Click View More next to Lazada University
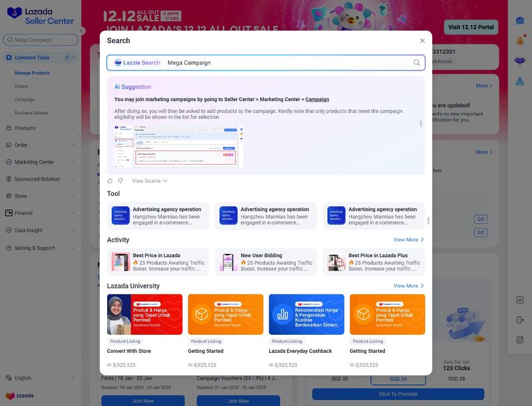This screenshot has width=532, height=406. click(x=408, y=286)
